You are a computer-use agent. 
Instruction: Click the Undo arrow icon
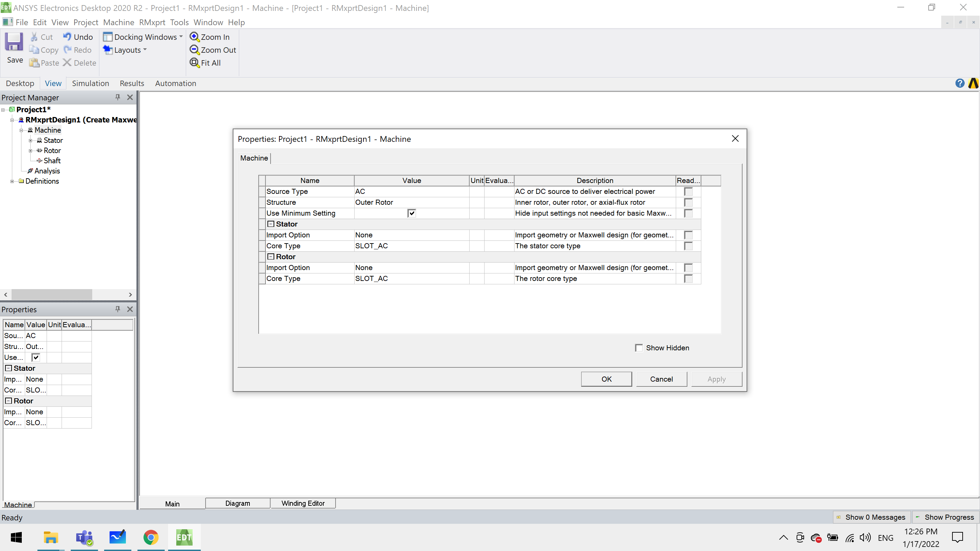tap(67, 36)
